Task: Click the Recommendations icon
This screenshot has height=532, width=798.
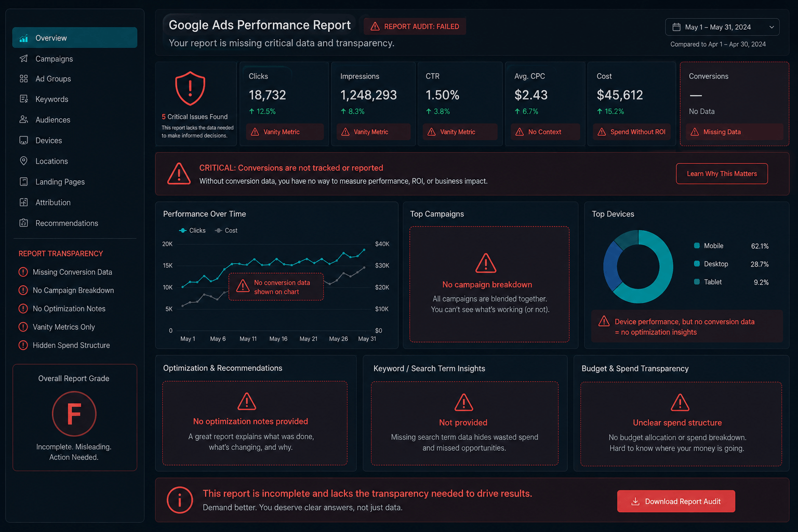Action: click(23, 223)
